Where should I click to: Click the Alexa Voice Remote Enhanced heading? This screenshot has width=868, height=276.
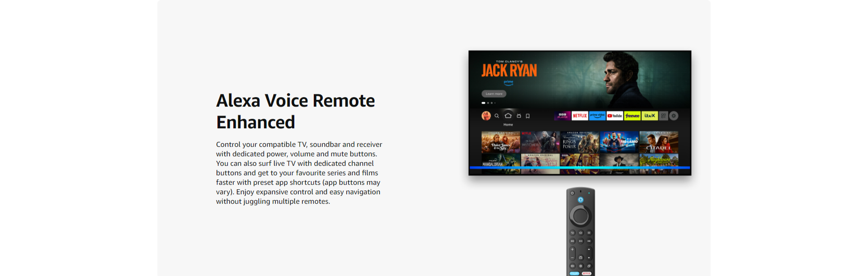point(295,111)
